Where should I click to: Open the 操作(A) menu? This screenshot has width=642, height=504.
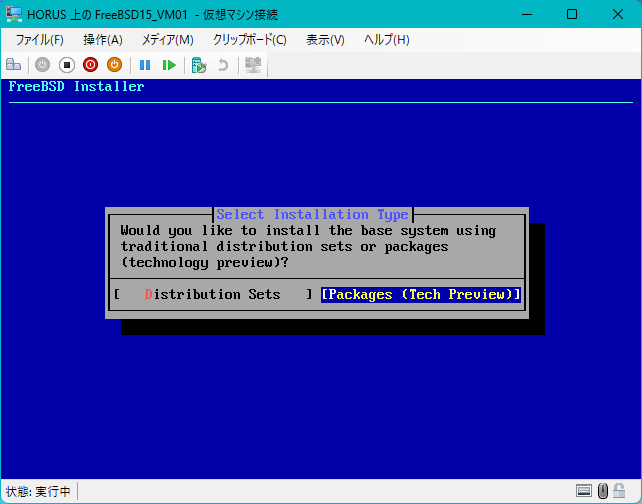click(103, 40)
